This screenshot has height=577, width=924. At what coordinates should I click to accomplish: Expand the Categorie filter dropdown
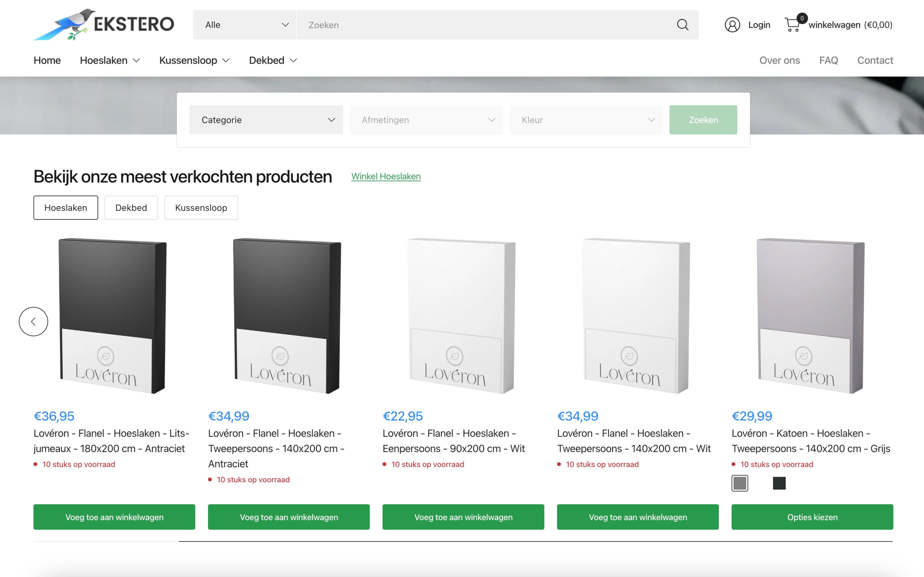(266, 120)
